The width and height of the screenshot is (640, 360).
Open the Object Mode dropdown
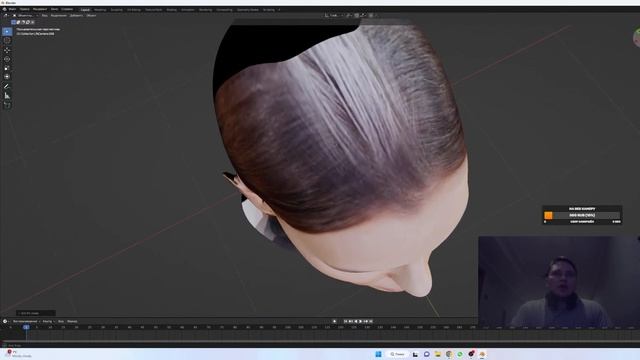tap(25, 16)
